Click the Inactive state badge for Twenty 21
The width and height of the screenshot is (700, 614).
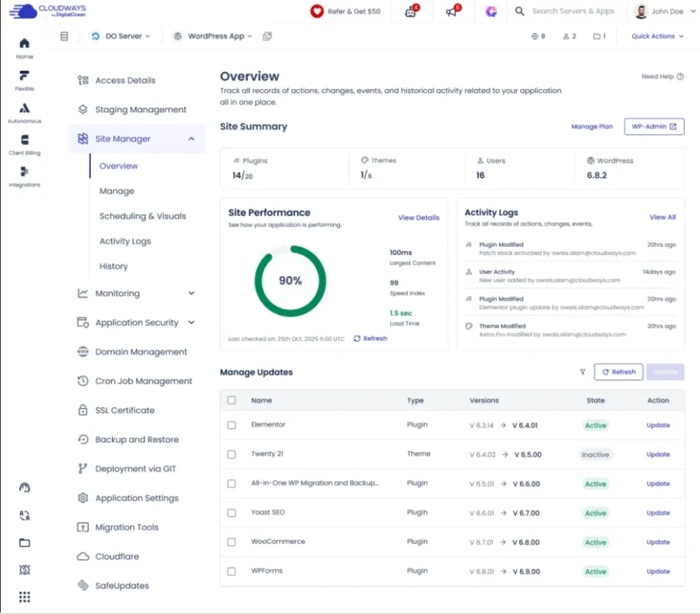[595, 455]
